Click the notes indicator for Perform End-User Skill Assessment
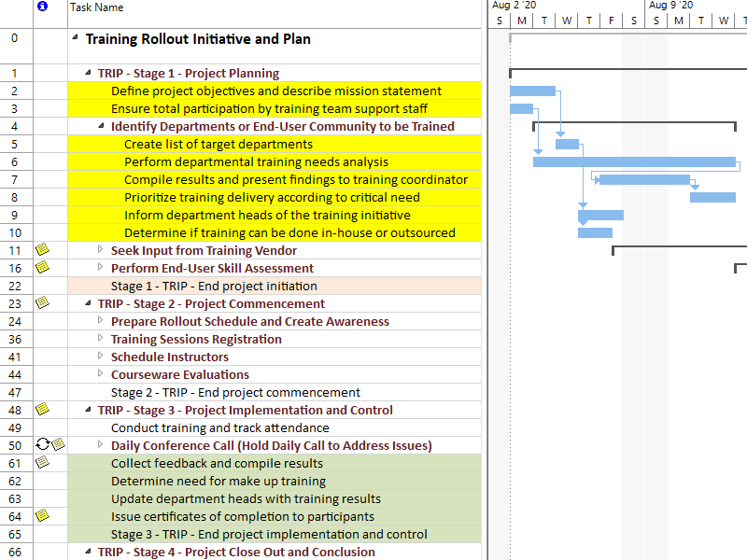Viewport: 747px width, 560px height. 43,268
